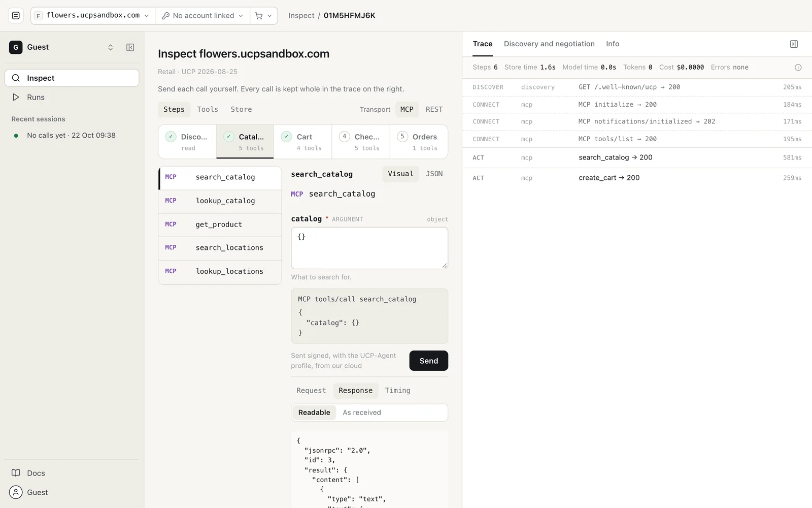Open the search_catalog → 200 trace row

pyautogui.click(x=637, y=158)
